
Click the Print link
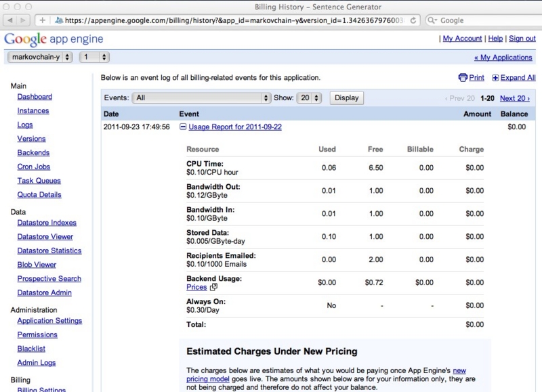pyautogui.click(x=476, y=78)
